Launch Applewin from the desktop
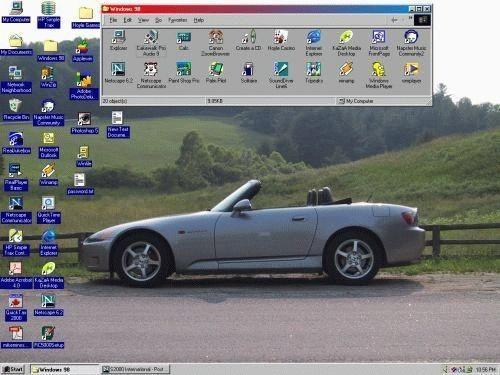 pyautogui.click(x=82, y=51)
